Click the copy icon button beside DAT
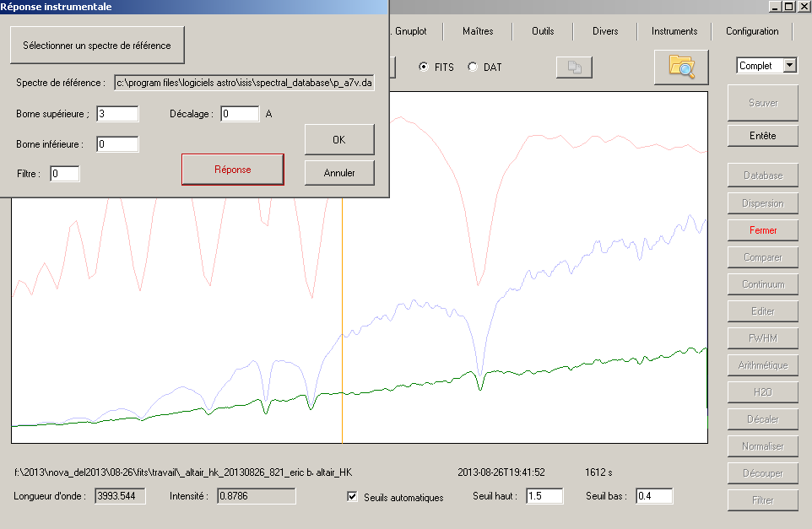Screen dimensions: 812x529 click(574, 67)
